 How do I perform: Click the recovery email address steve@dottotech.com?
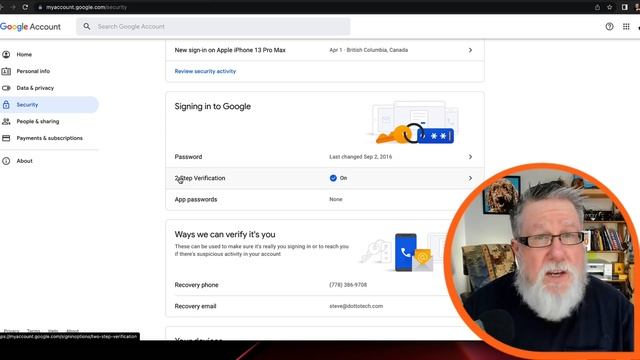tap(356, 306)
